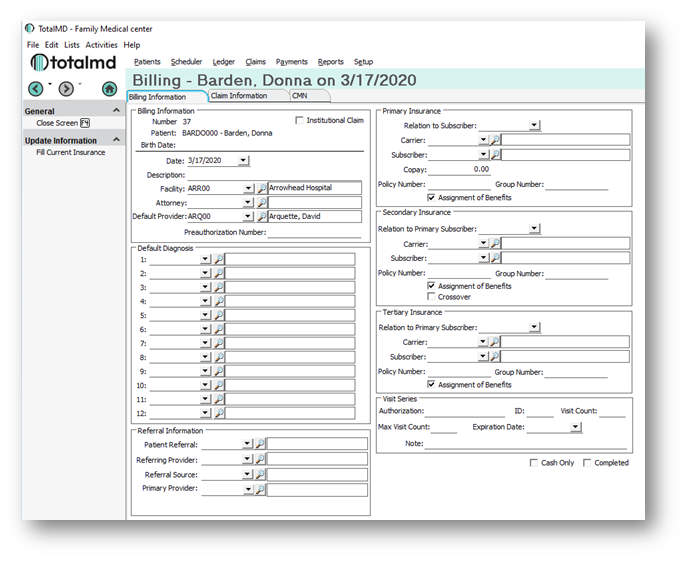Open the Date dropdown calendar
The image size is (687, 562).
(x=244, y=160)
